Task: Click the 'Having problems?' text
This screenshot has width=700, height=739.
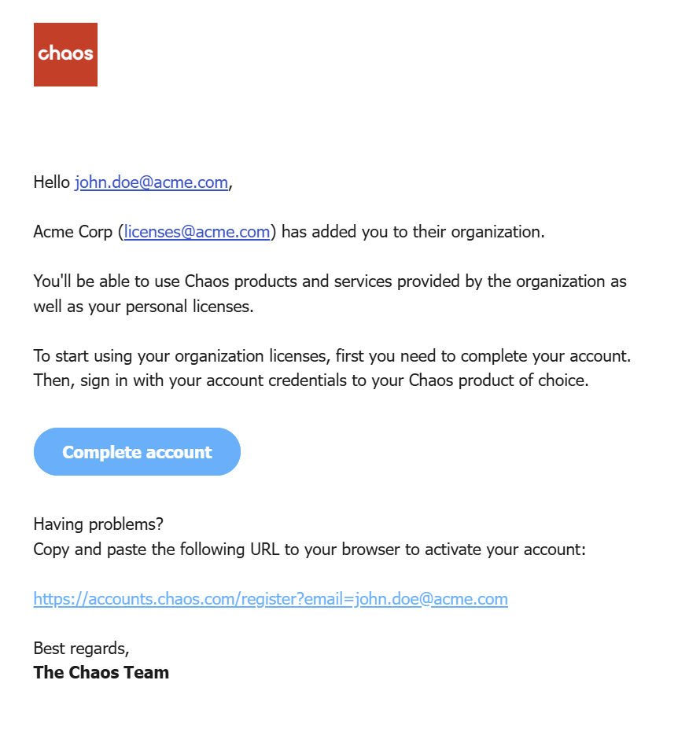Action: click(98, 524)
